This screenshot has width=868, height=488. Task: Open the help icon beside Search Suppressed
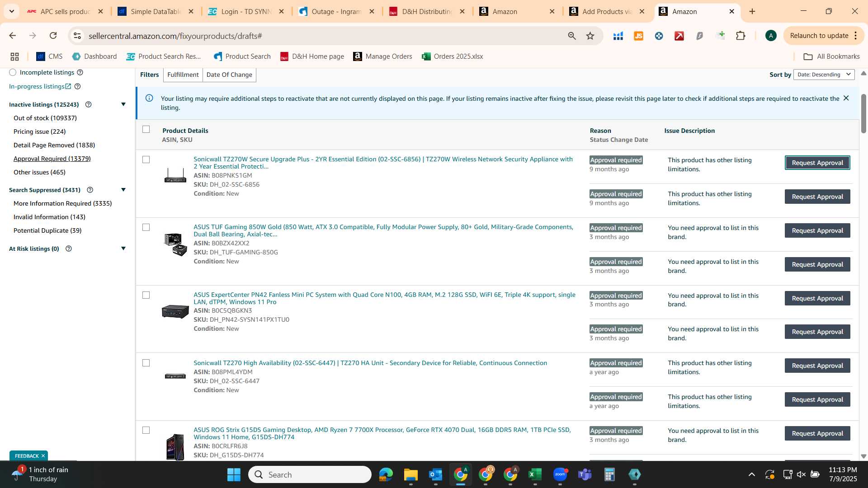pos(90,190)
